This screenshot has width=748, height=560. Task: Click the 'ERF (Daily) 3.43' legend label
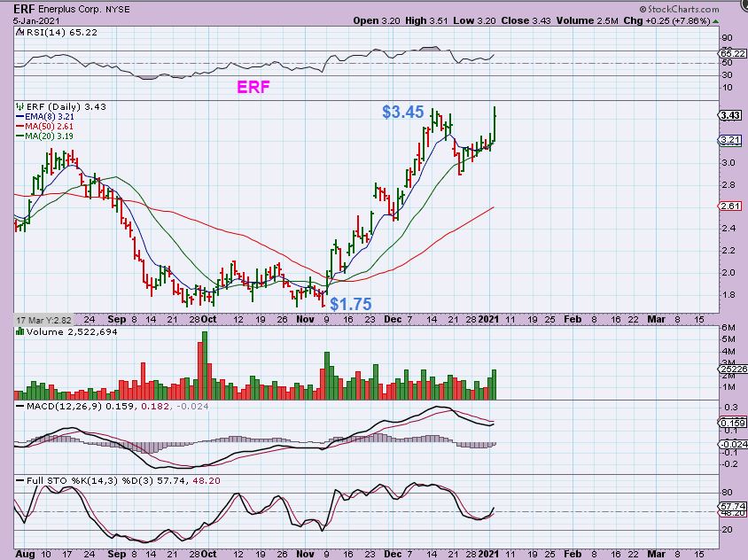pyautogui.click(x=66, y=106)
